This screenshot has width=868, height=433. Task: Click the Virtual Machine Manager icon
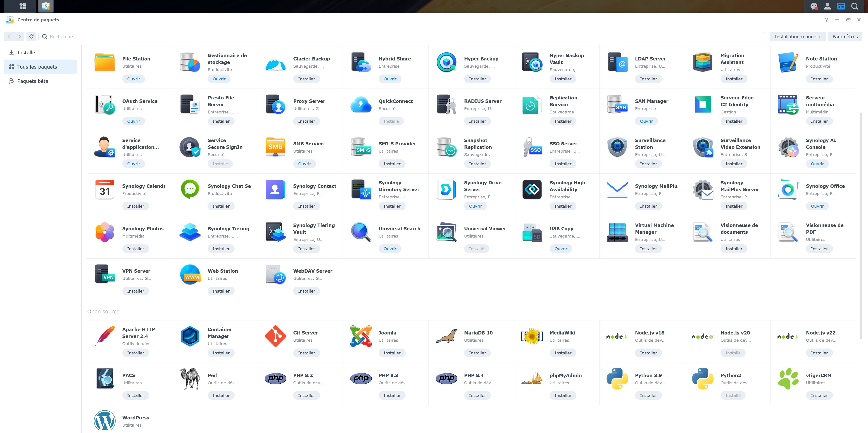(617, 232)
